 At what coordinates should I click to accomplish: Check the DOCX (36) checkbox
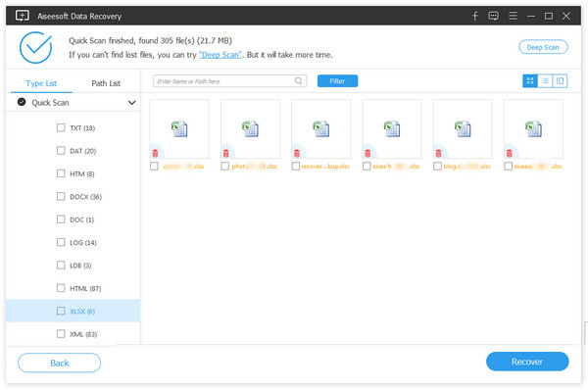coord(61,197)
